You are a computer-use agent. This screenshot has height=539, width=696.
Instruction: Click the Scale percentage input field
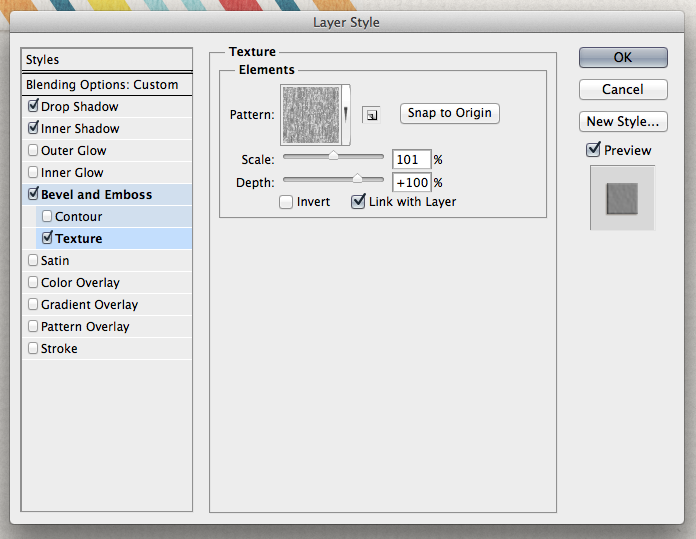click(x=411, y=159)
